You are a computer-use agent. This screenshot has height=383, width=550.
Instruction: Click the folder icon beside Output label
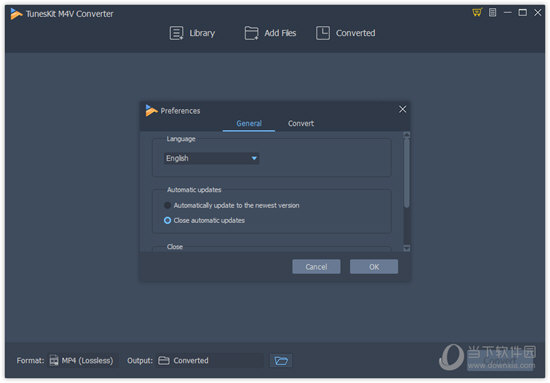pos(164,361)
